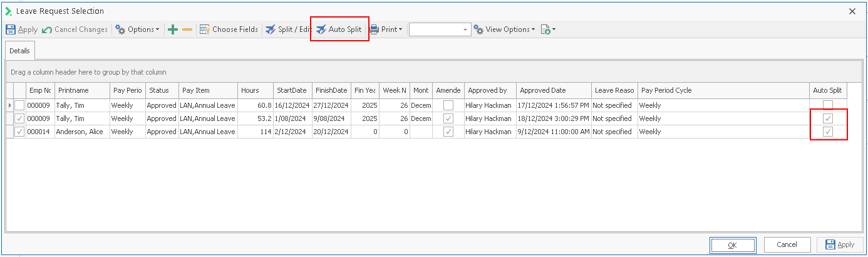Open the View Options dropdown
The height and width of the screenshot is (257, 868).
pyautogui.click(x=504, y=29)
